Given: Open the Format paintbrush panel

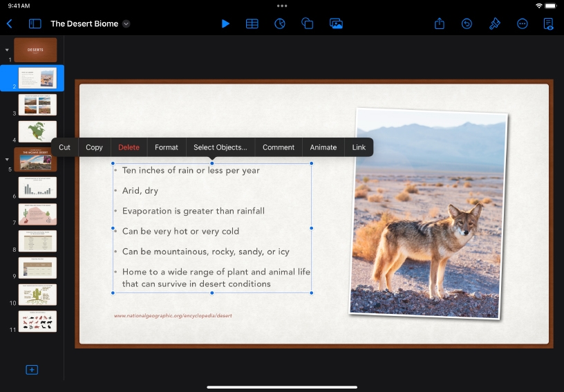Looking at the screenshot, I should point(494,24).
